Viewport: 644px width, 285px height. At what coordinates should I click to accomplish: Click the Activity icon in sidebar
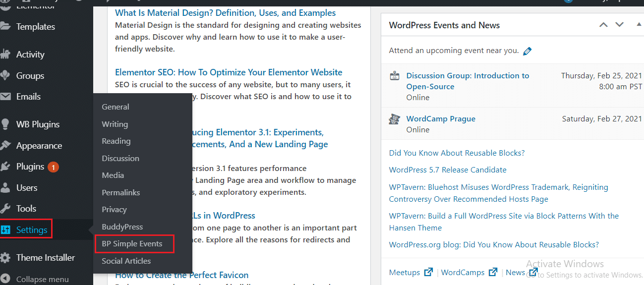pos(5,54)
